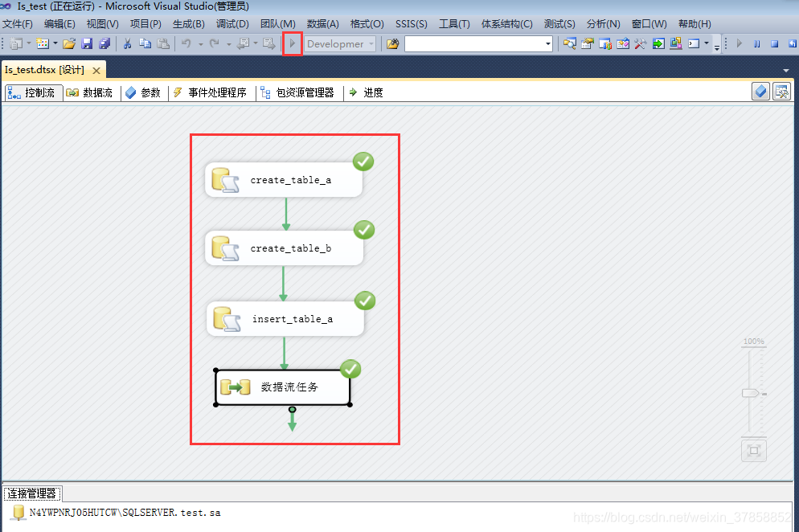The image size is (799, 532).
Task: Click the Start Page green arrow icon
Action: (658, 44)
